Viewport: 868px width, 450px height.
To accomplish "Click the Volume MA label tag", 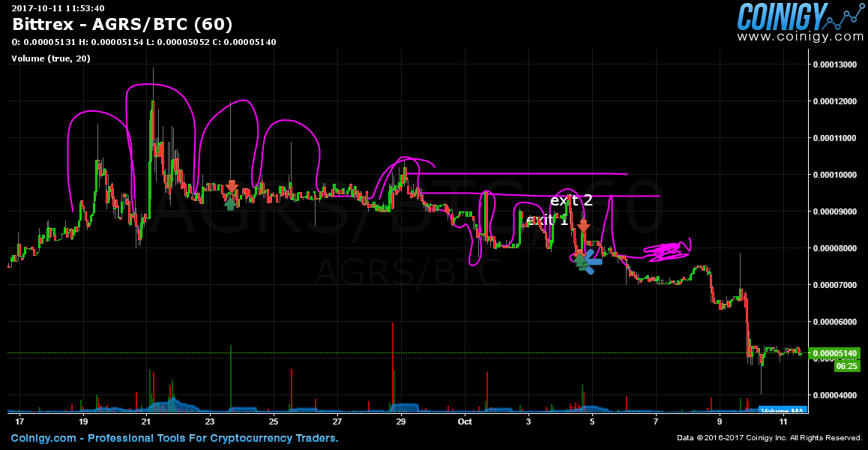I will point(783,411).
